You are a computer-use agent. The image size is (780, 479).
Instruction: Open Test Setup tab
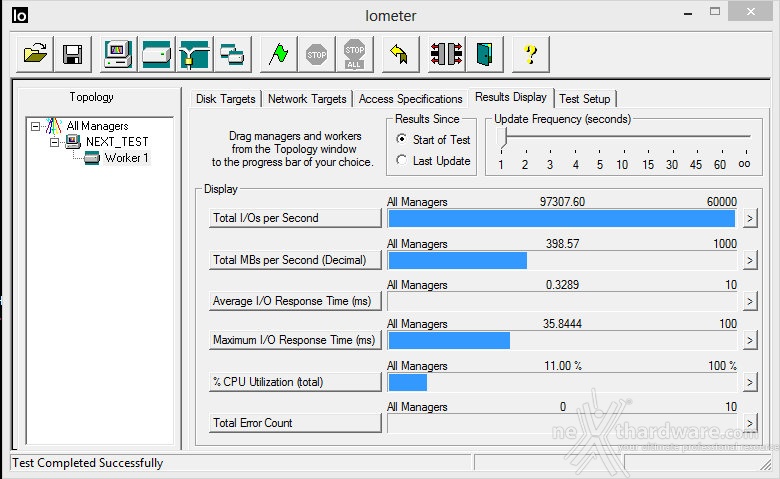pyautogui.click(x=585, y=98)
